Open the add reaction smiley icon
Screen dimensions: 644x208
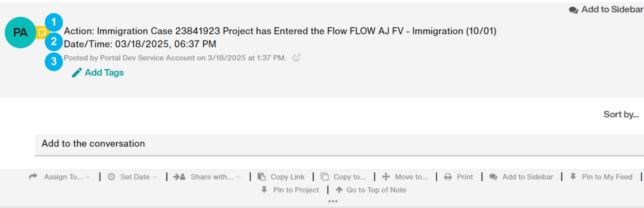point(296,58)
